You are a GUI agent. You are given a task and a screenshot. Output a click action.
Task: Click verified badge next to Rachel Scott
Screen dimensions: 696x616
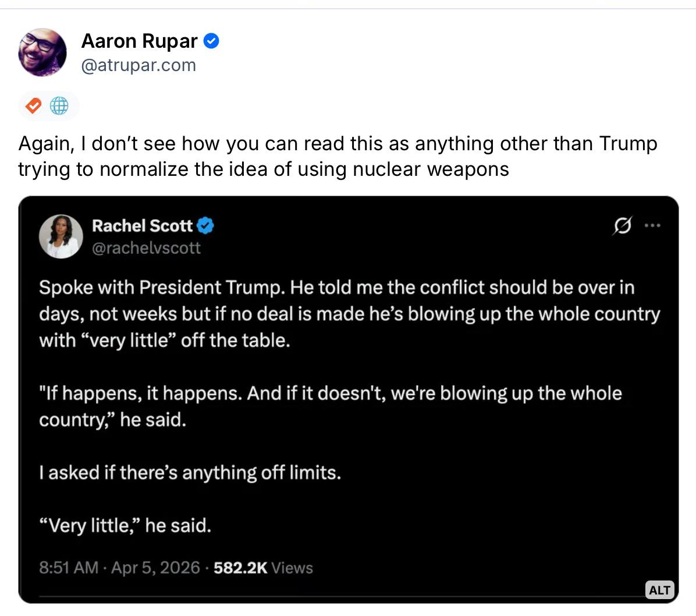(205, 225)
